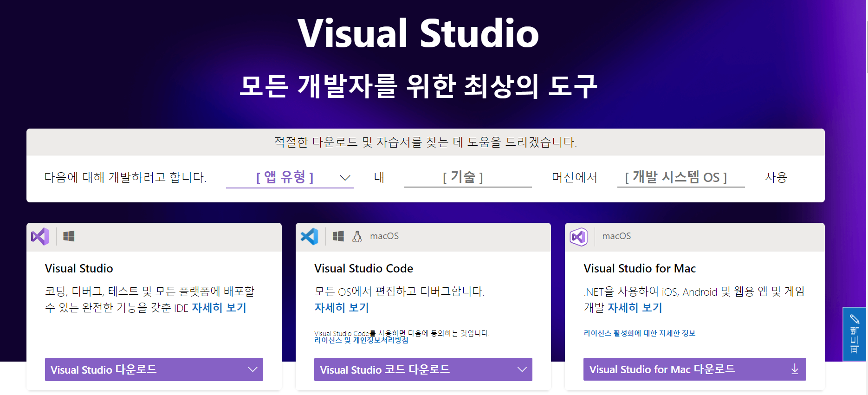Click Windows icon in Visual Studio card
Image resolution: width=868 pixels, height=395 pixels.
coord(69,236)
